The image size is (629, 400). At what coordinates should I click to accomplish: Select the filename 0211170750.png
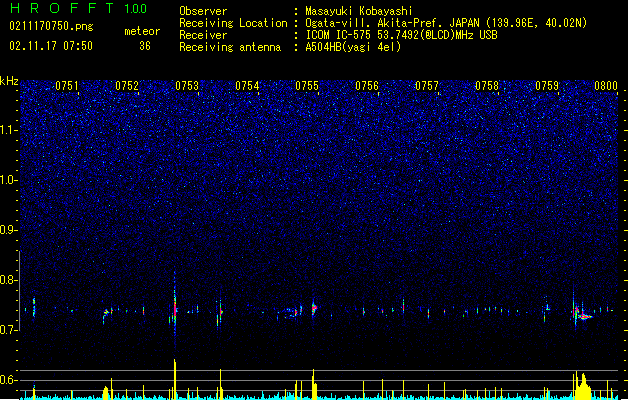coord(51,26)
